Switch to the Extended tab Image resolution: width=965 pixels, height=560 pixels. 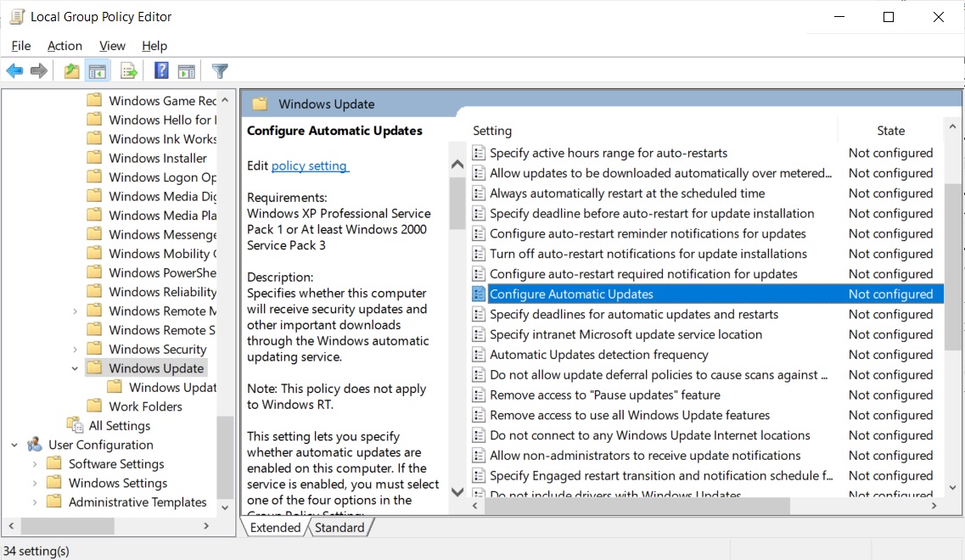tap(275, 528)
